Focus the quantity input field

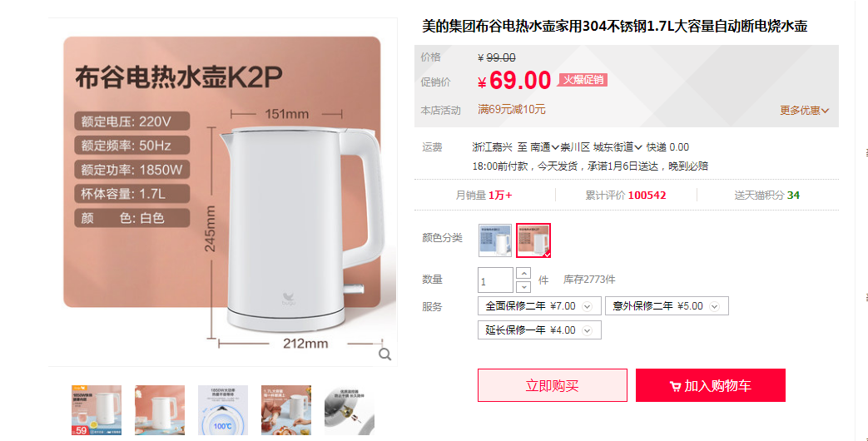click(495, 280)
